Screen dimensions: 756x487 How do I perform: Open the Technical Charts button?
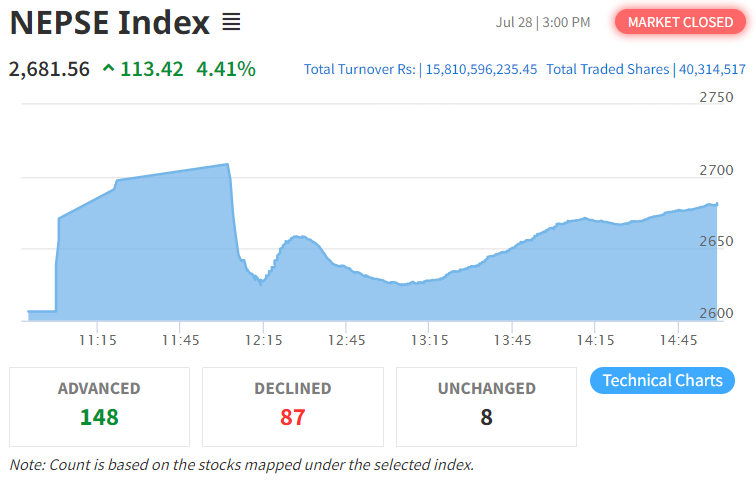[x=663, y=380]
